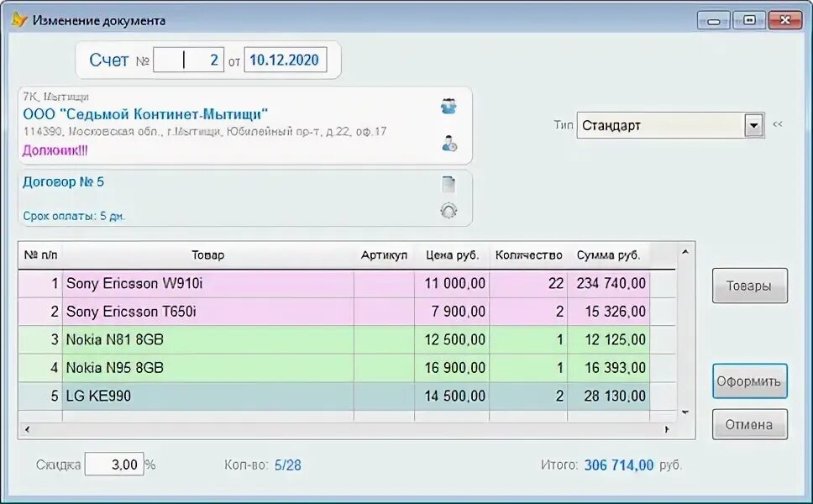Sort by the Товар column header
813x504 pixels.
(x=208, y=255)
